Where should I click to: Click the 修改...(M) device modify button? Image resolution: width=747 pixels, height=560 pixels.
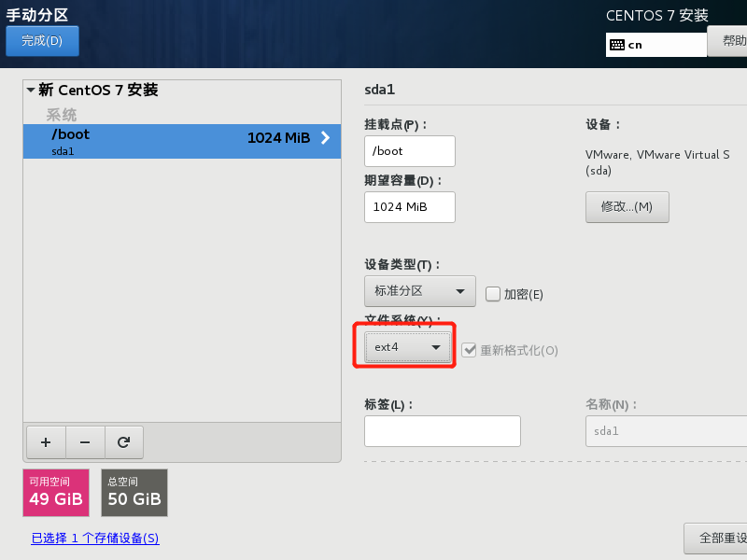627,206
